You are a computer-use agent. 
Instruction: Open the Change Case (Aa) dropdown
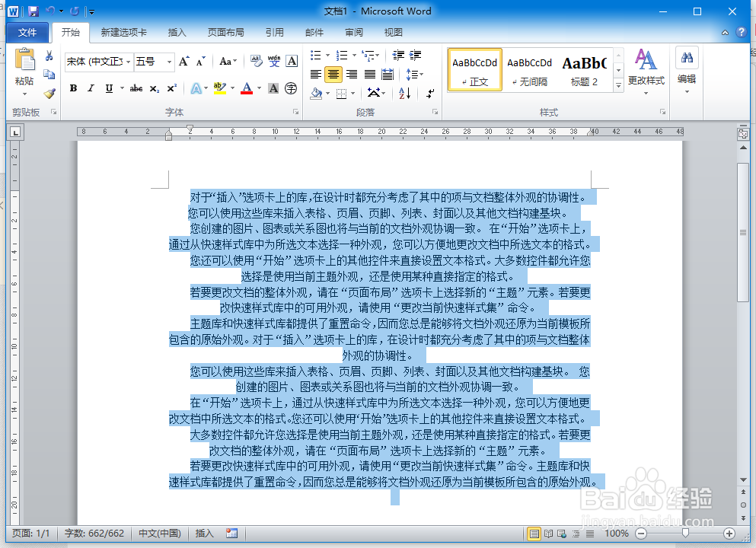click(x=228, y=61)
